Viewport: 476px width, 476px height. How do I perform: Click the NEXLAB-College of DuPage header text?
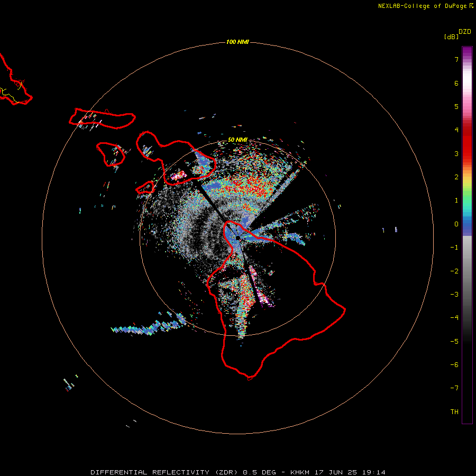(x=425, y=6)
